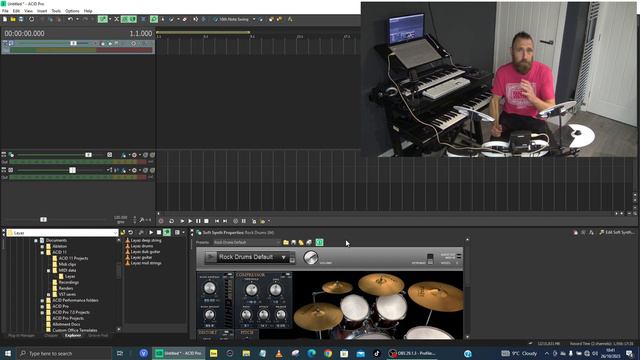
Task: Click the save preset icon beside Preset field
Action: pos(293,242)
